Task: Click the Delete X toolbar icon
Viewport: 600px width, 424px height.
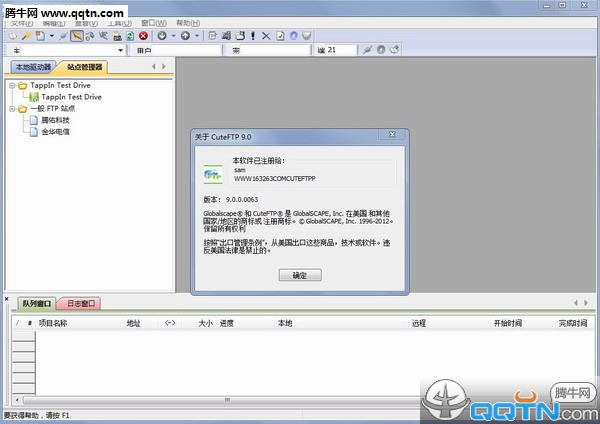Action: 266,36
